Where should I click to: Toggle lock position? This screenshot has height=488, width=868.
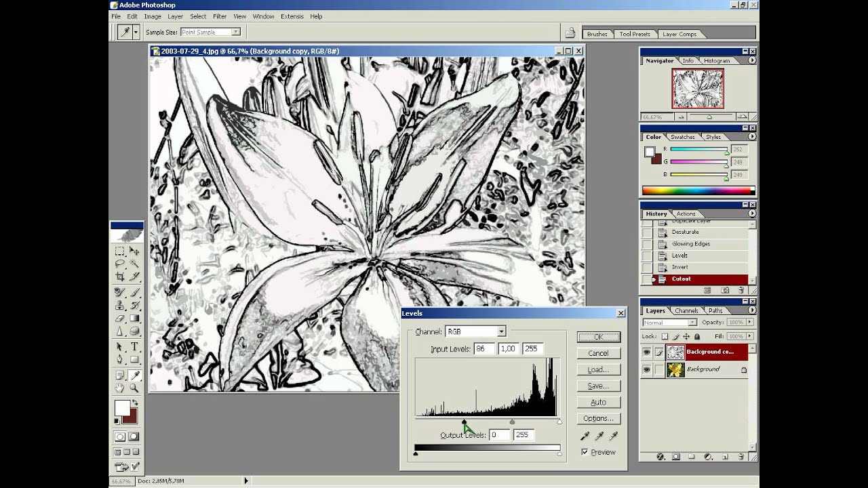[686, 336]
